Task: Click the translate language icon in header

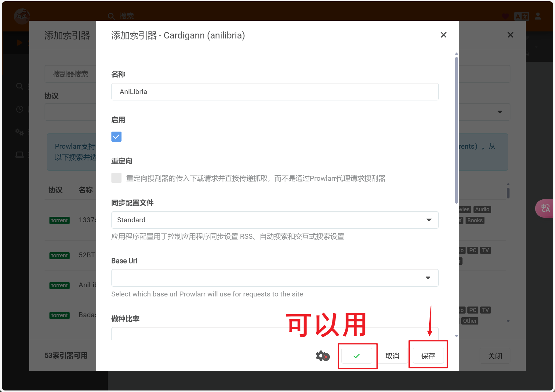Action: [x=521, y=16]
